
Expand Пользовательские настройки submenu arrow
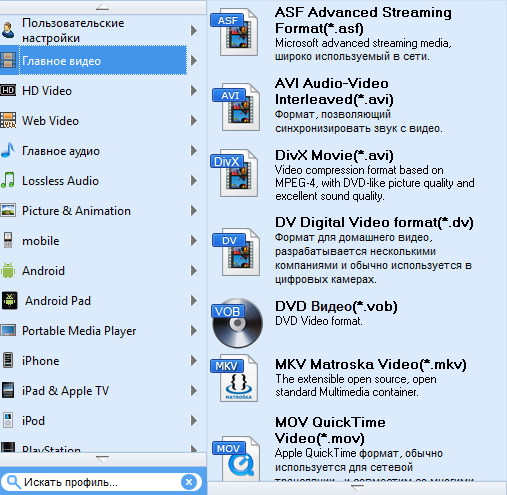194,31
